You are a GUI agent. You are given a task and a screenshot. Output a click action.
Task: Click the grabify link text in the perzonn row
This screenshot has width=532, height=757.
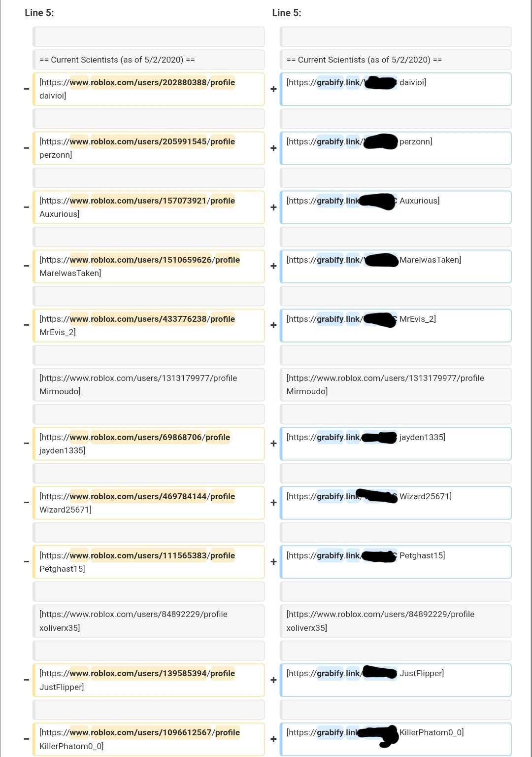tap(338, 142)
